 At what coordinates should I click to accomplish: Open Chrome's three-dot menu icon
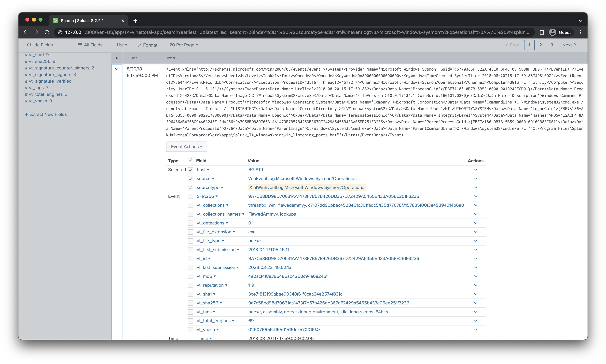580,32
